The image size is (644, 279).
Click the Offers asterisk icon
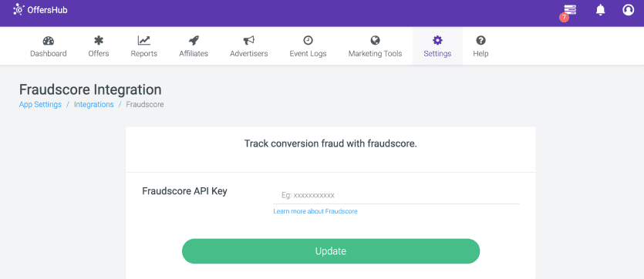click(99, 41)
